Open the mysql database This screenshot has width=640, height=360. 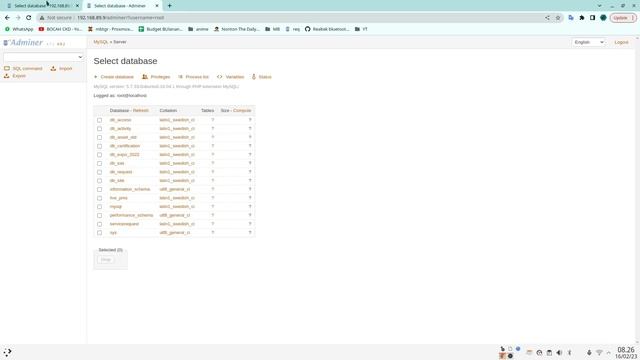tap(116, 207)
